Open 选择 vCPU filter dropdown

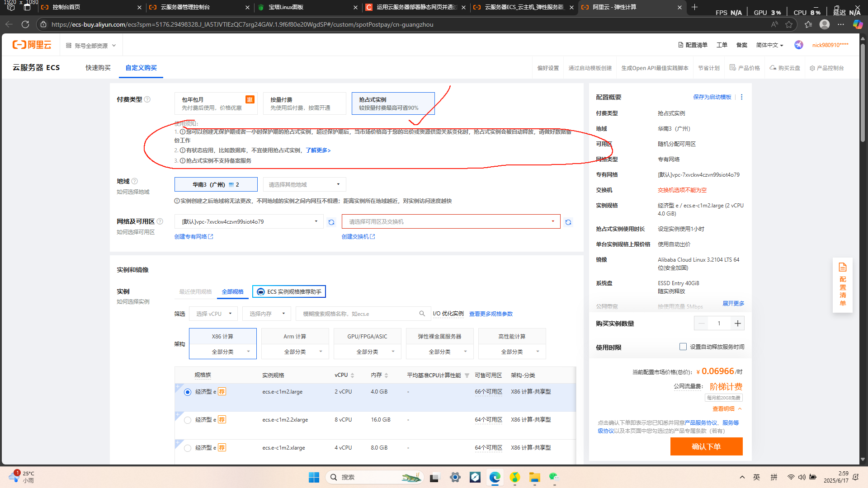(x=213, y=314)
